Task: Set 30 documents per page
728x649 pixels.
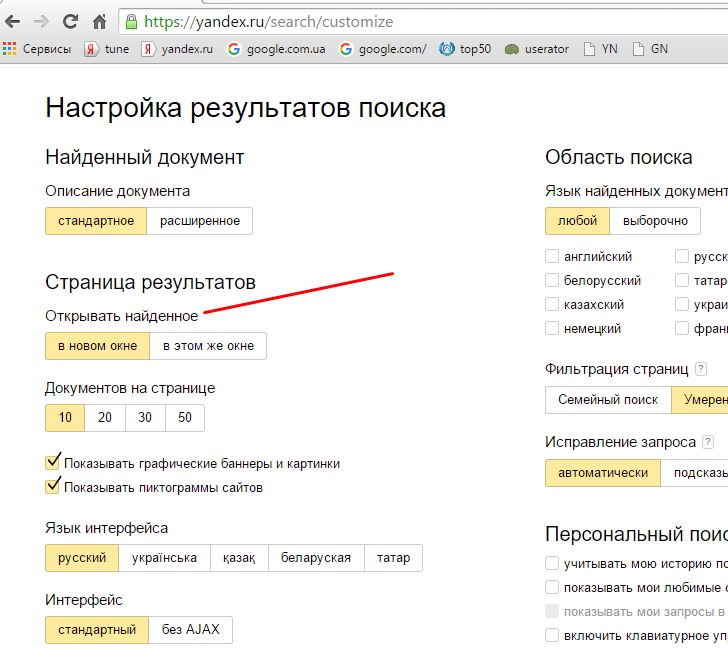Action: click(x=145, y=418)
